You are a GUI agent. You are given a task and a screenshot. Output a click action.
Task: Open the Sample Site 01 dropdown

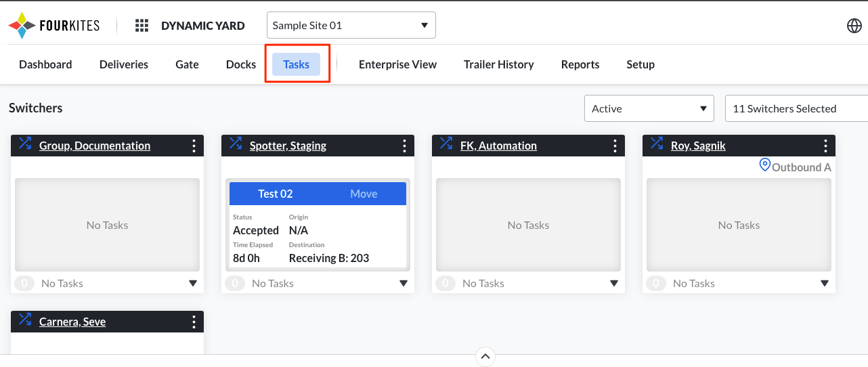(351, 26)
